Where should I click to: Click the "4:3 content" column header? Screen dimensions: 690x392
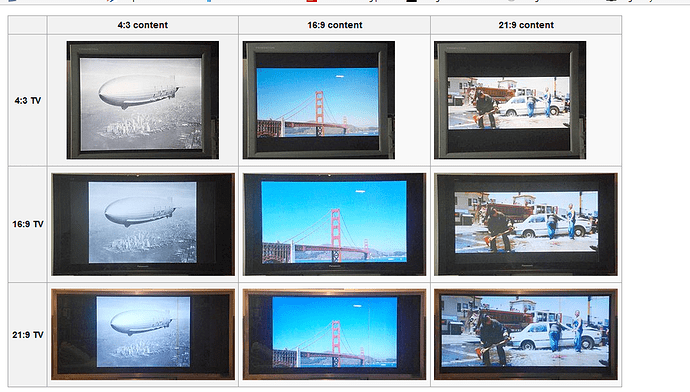(143, 25)
